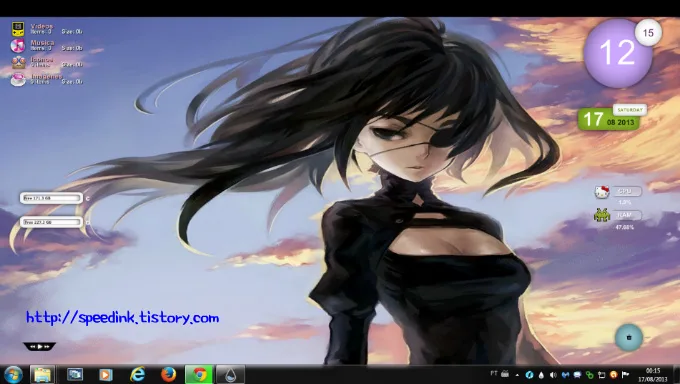Screen dimensions: 680x384
Task: Click the RAM usage bar
Action: point(627,215)
